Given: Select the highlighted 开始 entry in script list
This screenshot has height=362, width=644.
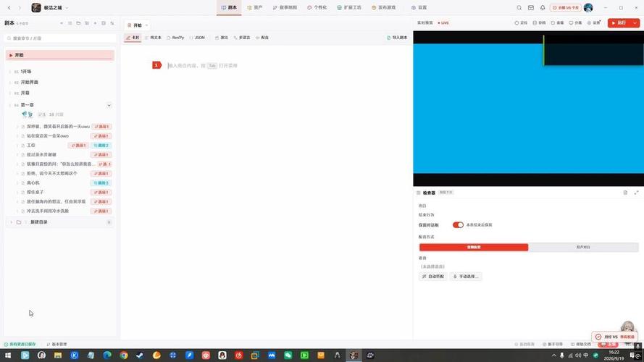Looking at the screenshot, I should coord(60,55).
